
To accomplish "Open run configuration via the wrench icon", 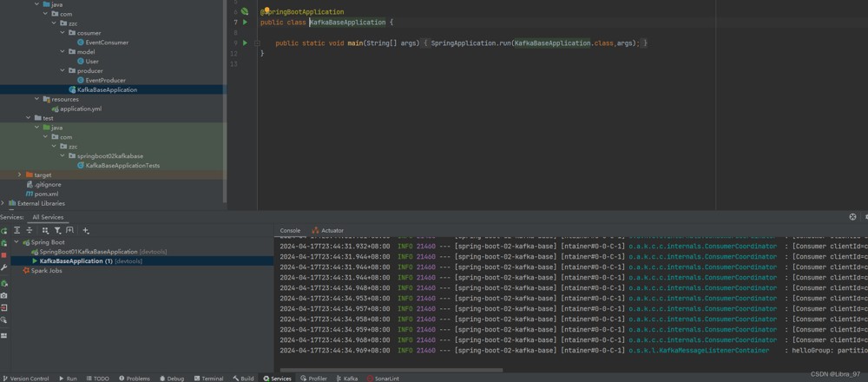I will click(3, 267).
